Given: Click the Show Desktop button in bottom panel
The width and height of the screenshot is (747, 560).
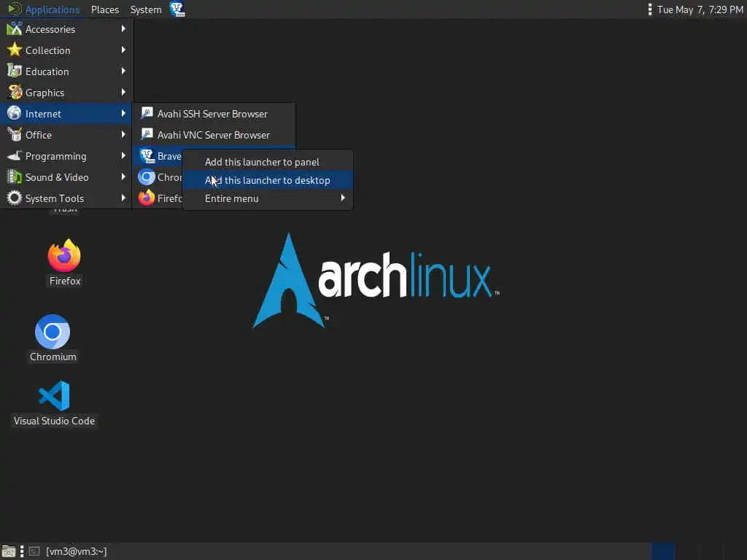Looking at the screenshot, I should pyautogui.click(x=9, y=551).
